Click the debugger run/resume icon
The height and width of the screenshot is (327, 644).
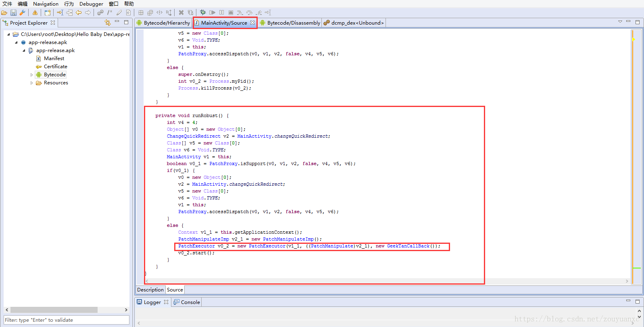(x=212, y=13)
